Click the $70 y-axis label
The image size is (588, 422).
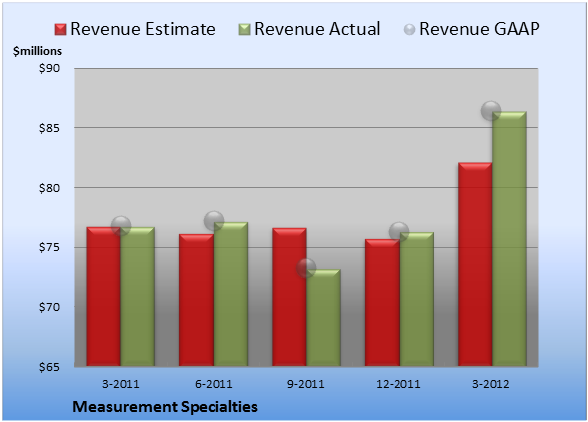pyautogui.click(x=50, y=307)
